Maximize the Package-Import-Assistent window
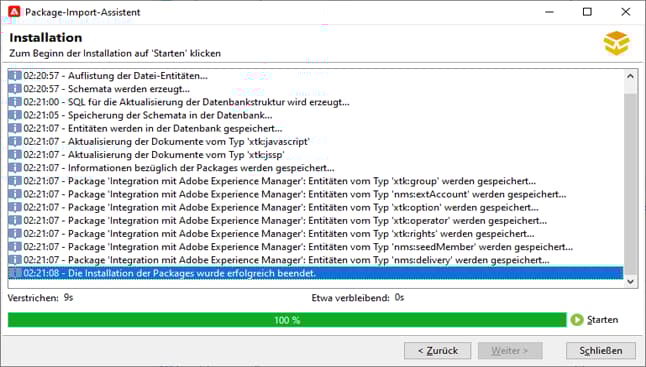This screenshot has height=367, width=646. (x=587, y=12)
